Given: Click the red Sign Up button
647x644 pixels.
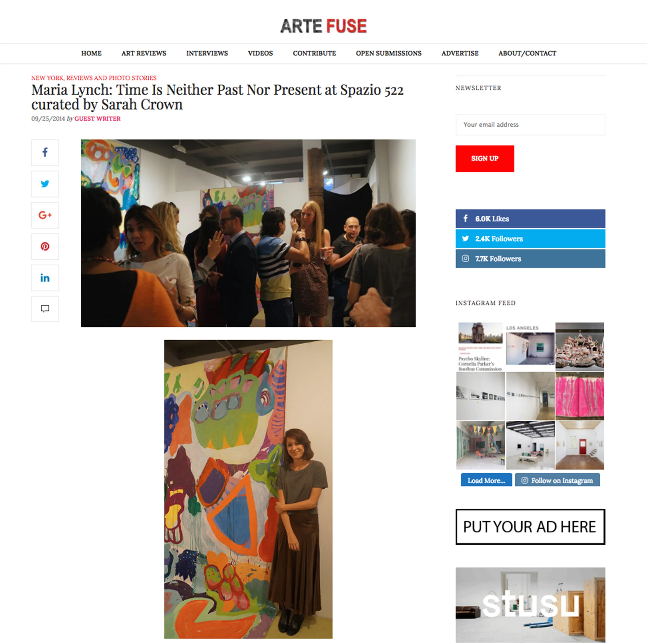Looking at the screenshot, I should [484, 158].
